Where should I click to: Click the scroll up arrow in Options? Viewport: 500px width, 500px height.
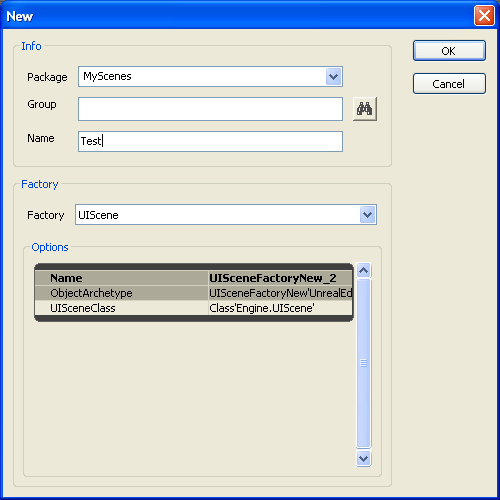pos(363,270)
